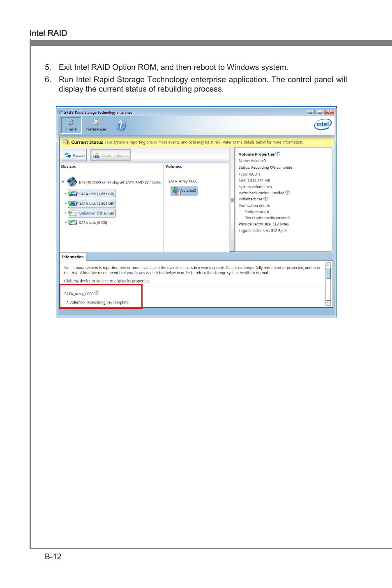Open the Home toolbar button
The height and width of the screenshot is (588, 392).
pyautogui.click(x=71, y=125)
